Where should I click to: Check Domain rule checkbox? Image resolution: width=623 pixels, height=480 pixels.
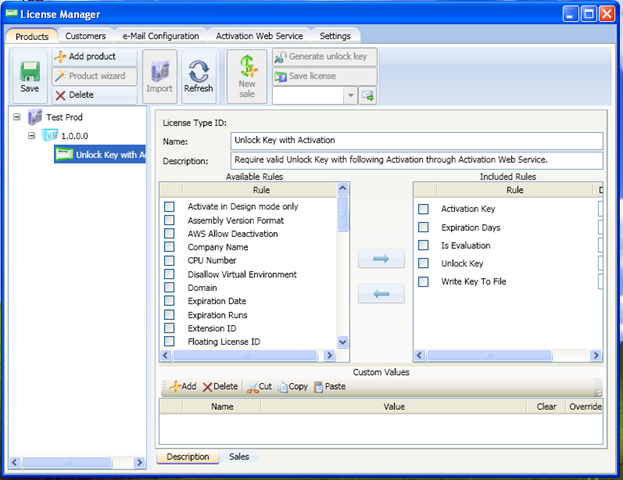pyautogui.click(x=169, y=288)
